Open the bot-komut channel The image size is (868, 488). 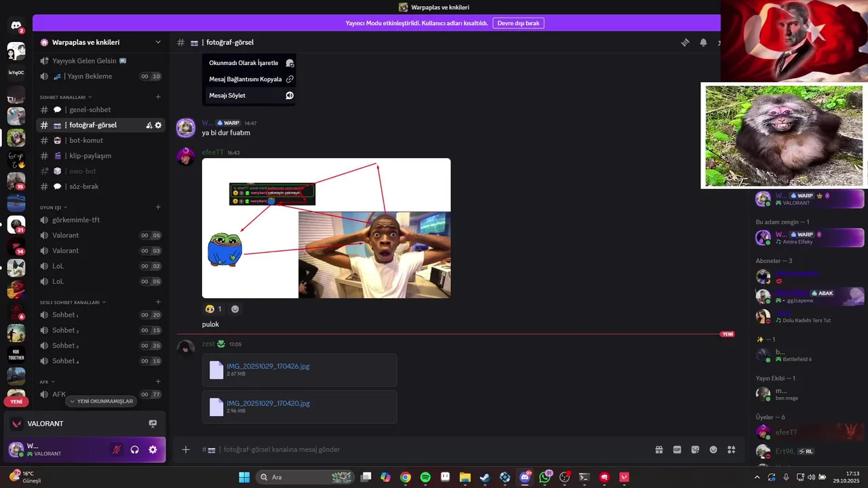[101, 140]
